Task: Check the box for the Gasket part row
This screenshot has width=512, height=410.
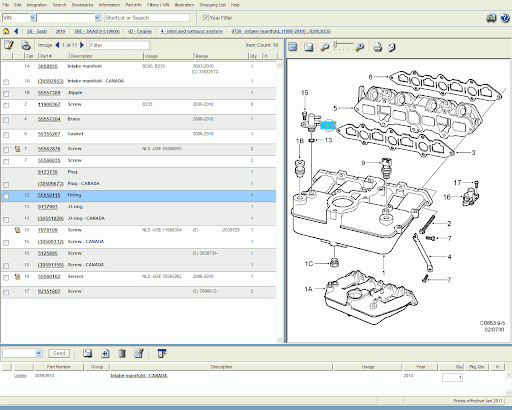Action: point(6,135)
